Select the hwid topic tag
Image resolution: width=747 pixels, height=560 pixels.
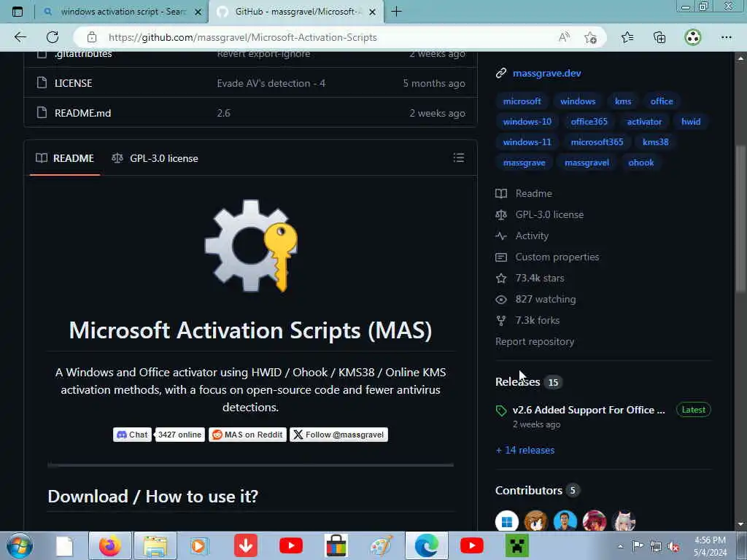click(x=691, y=122)
